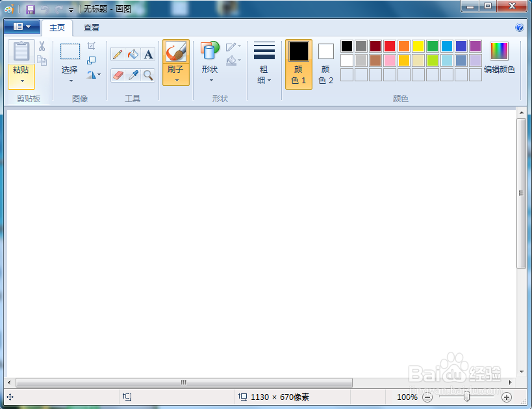Image resolution: width=532 pixels, height=409 pixels.
Task: Click the 刷子 brush icon
Action: click(x=176, y=51)
